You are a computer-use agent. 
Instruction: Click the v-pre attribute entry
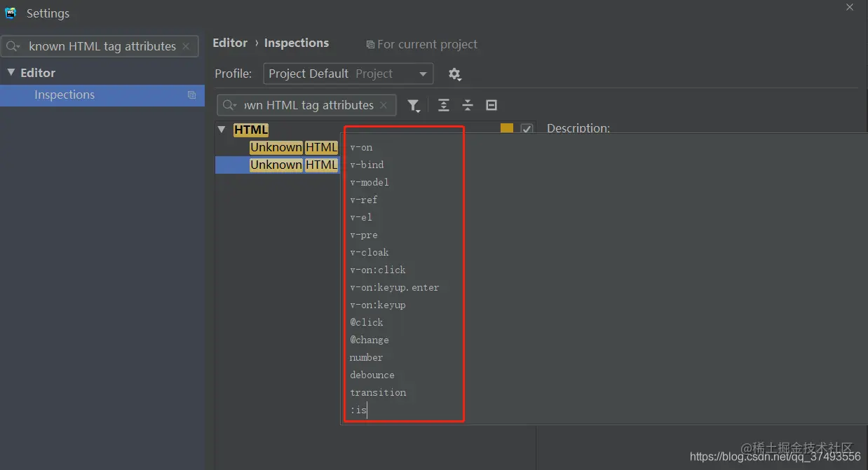click(x=364, y=235)
